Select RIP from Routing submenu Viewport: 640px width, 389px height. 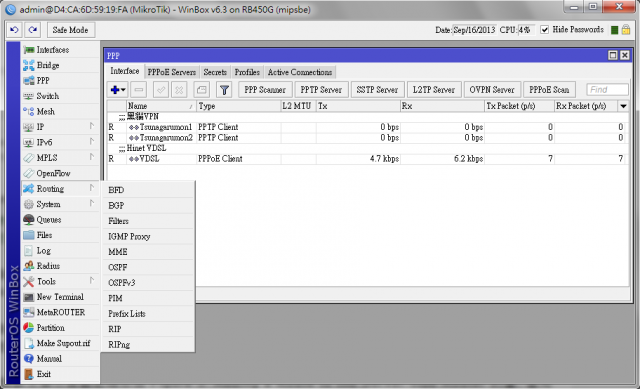[x=148, y=329]
